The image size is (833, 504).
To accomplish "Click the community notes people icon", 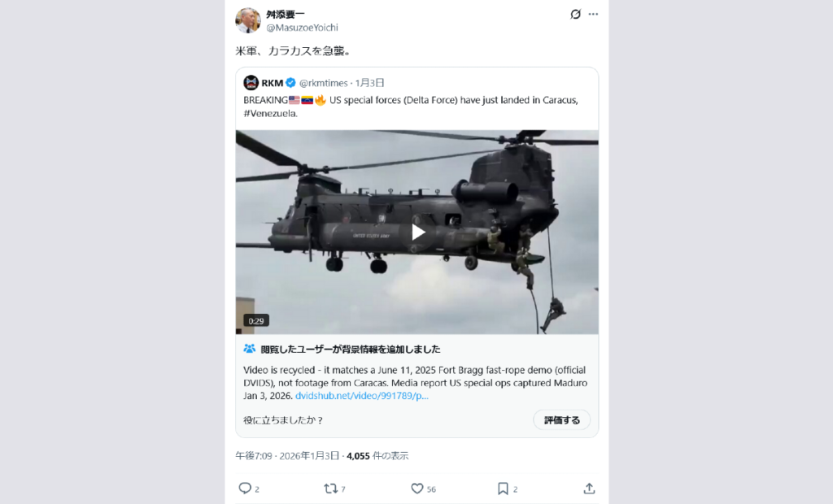I will click(249, 349).
